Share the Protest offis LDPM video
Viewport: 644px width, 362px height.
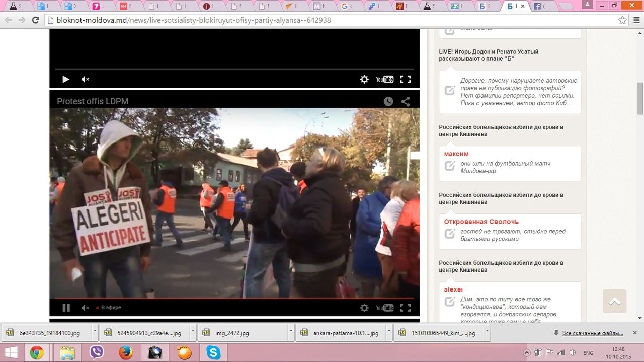(x=406, y=101)
